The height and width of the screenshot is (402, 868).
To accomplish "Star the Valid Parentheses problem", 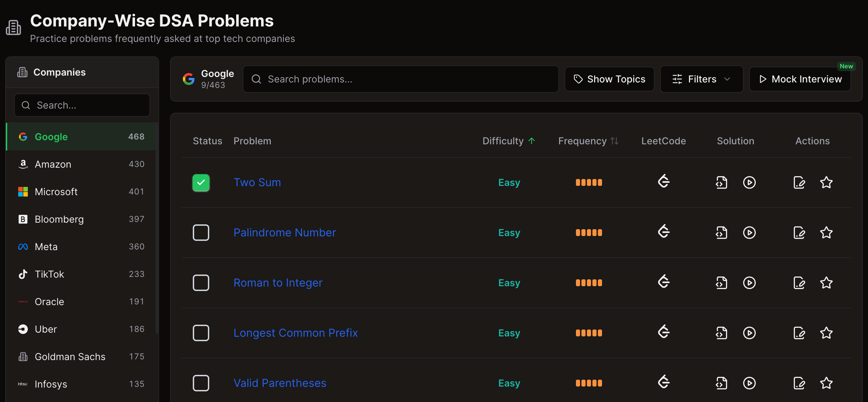I will tap(826, 383).
